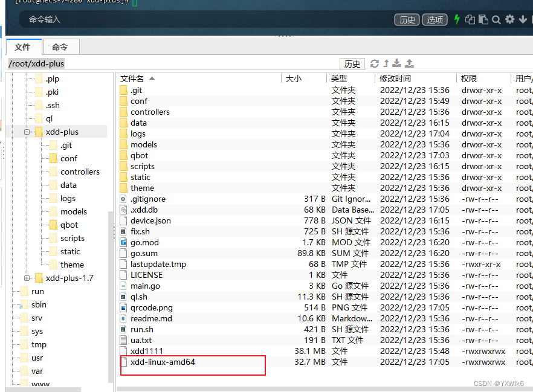
Task: Select the .gitignore file icon
Action: (x=123, y=199)
